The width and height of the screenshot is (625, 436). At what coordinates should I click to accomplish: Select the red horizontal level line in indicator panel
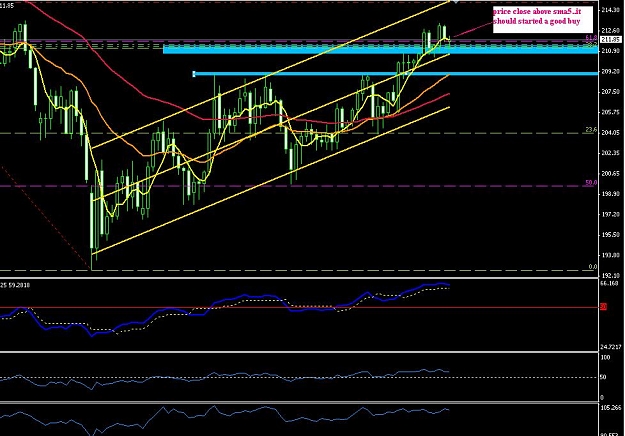(300, 307)
